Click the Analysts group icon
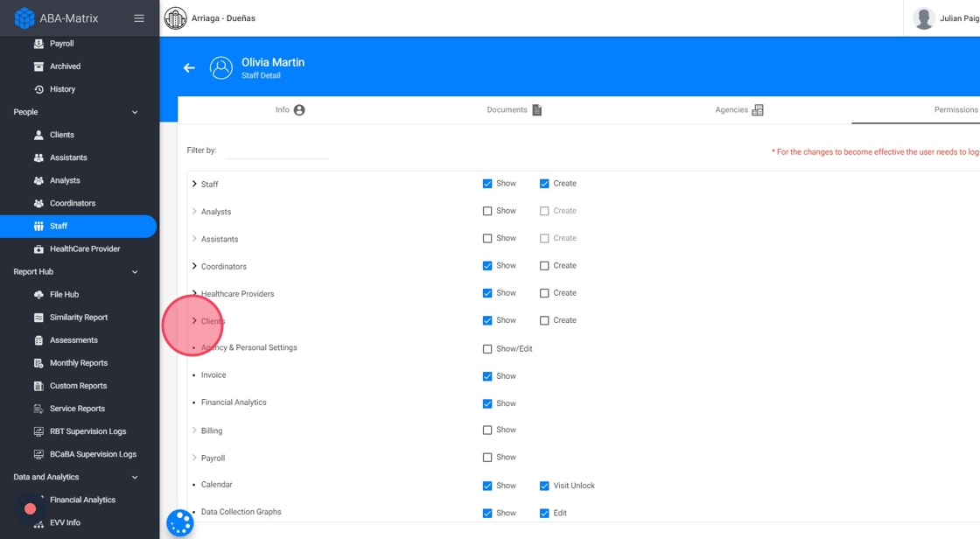Image resolution: width=980 pixels, height=539 pixels. [38, 180]
